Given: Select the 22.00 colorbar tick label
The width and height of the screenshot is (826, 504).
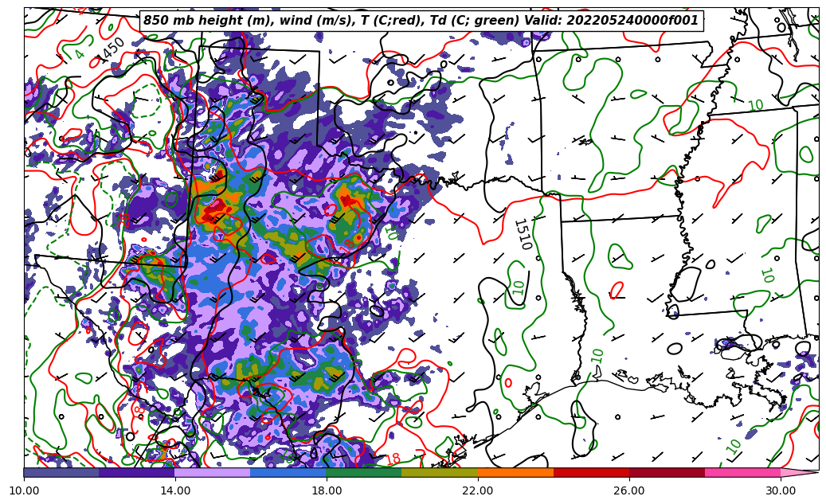Looking at the screenshot, I should 478,490.
